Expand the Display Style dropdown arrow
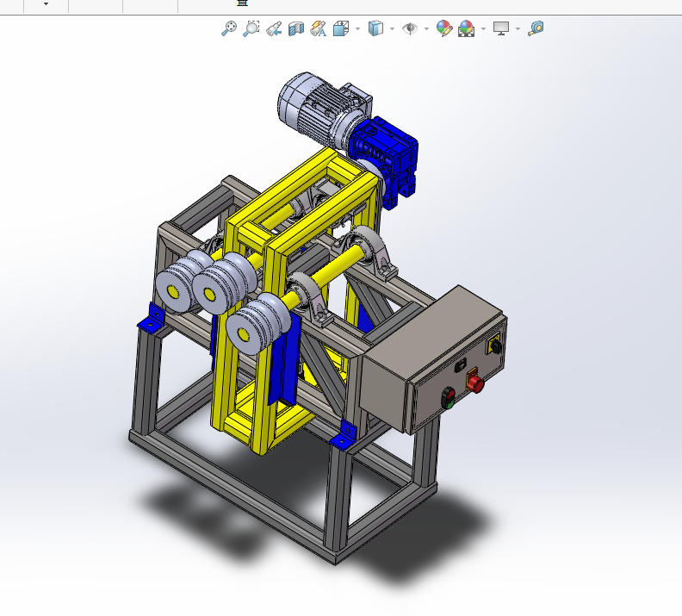682x616 pixels. (392, 29)
